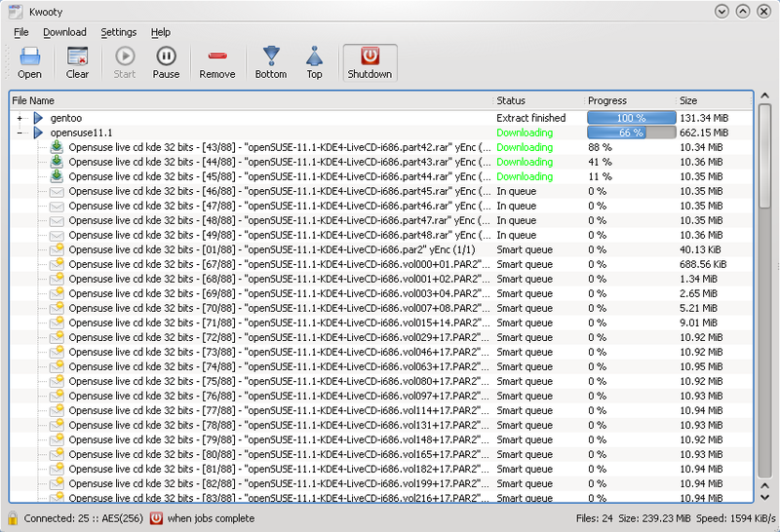This screenshot has width=780, height=532.
Task: Click the greyed Start play icon
Action: (125, 57)
